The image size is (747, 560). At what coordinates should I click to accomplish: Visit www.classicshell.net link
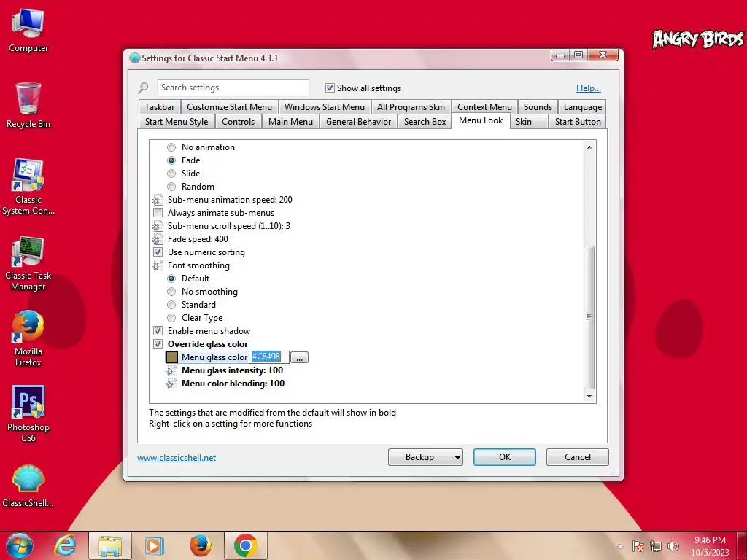177,458
